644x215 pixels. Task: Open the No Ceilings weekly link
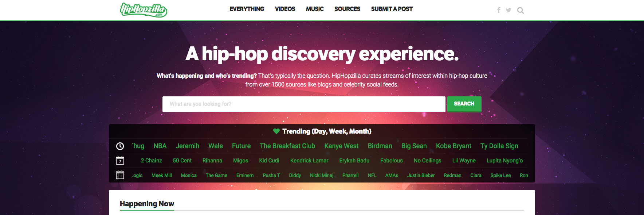427,161
